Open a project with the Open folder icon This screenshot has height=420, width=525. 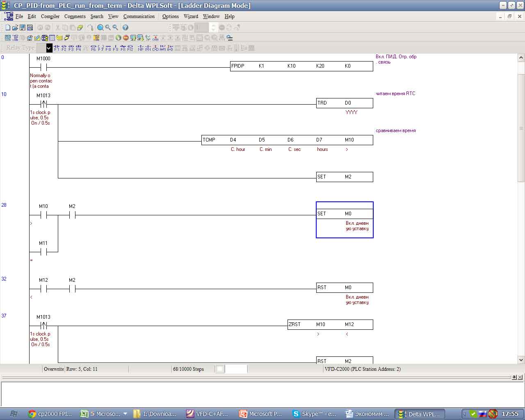15,27
